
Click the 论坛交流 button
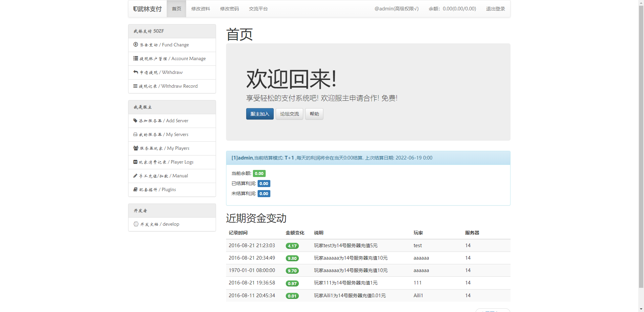289,114
